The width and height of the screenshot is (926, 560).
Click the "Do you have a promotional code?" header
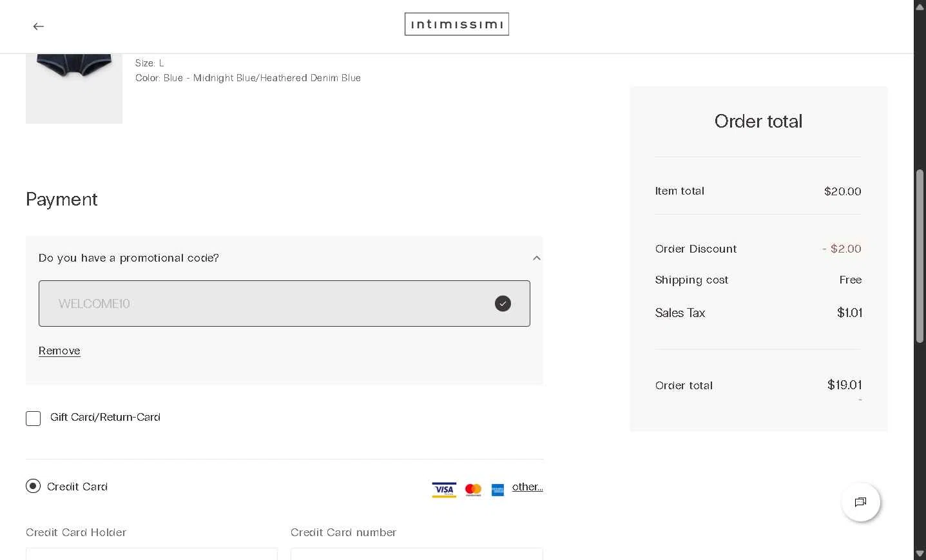pos(129,258)
